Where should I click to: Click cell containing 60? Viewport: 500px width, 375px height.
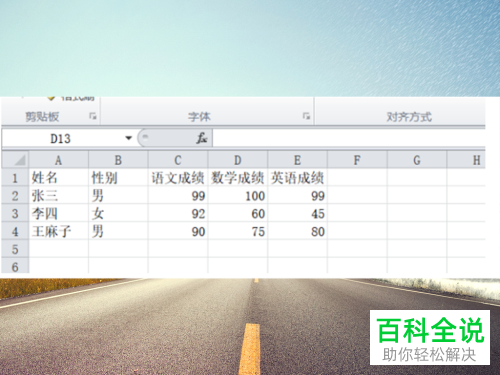click(238, 213)
